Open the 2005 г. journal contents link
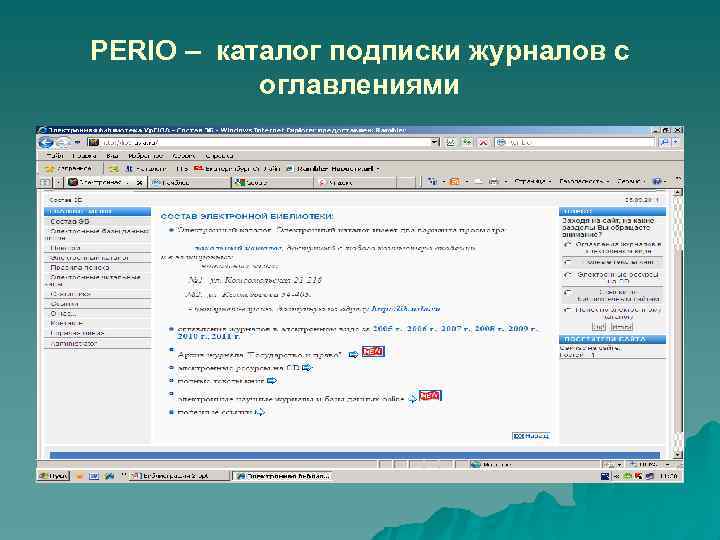Image resolution: width=720 pixels, height=540 pixels. 387,329
